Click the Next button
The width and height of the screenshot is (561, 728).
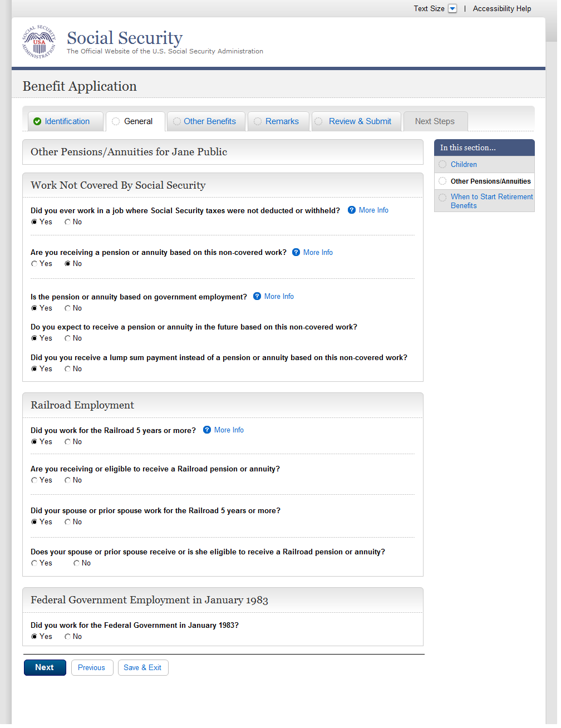pos(45,667)
